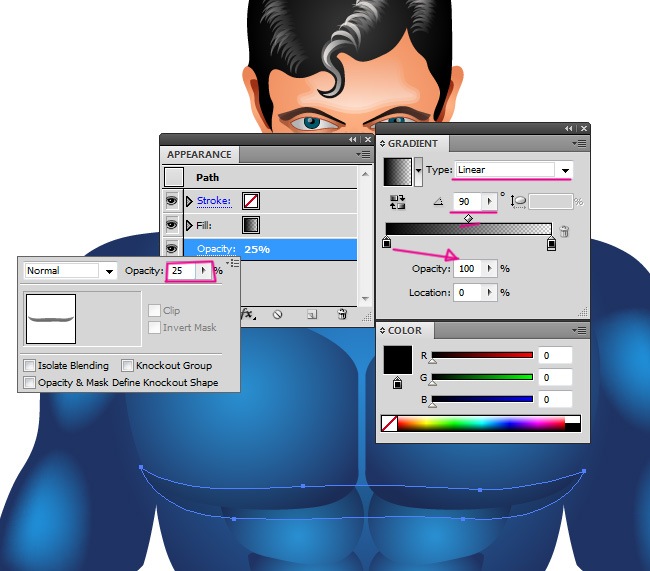650x571 pixels.
Task: Click the Stroke none swatch in Appearance
Action: (251, 201)
